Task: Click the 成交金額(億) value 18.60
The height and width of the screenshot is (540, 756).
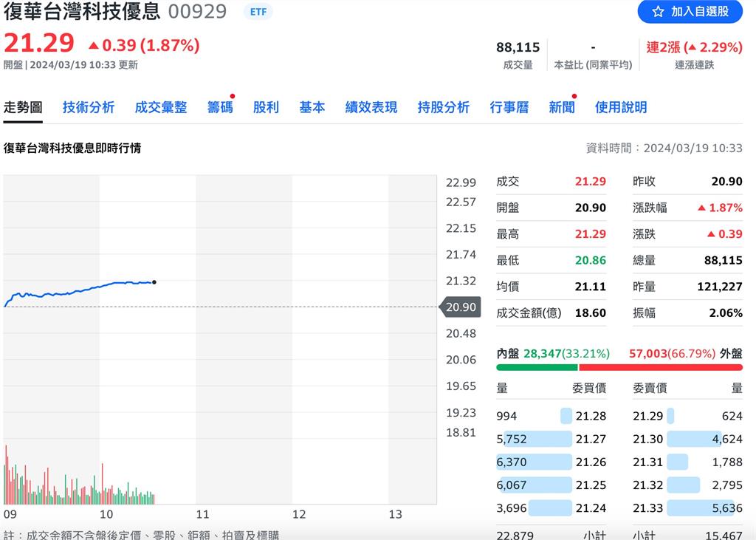Action: coord(590,312)
